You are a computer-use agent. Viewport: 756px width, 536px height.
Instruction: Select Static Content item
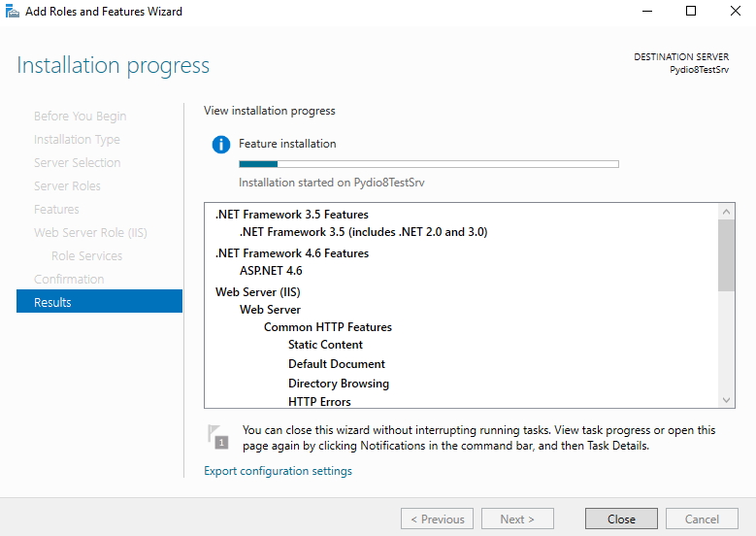point(325,345)
